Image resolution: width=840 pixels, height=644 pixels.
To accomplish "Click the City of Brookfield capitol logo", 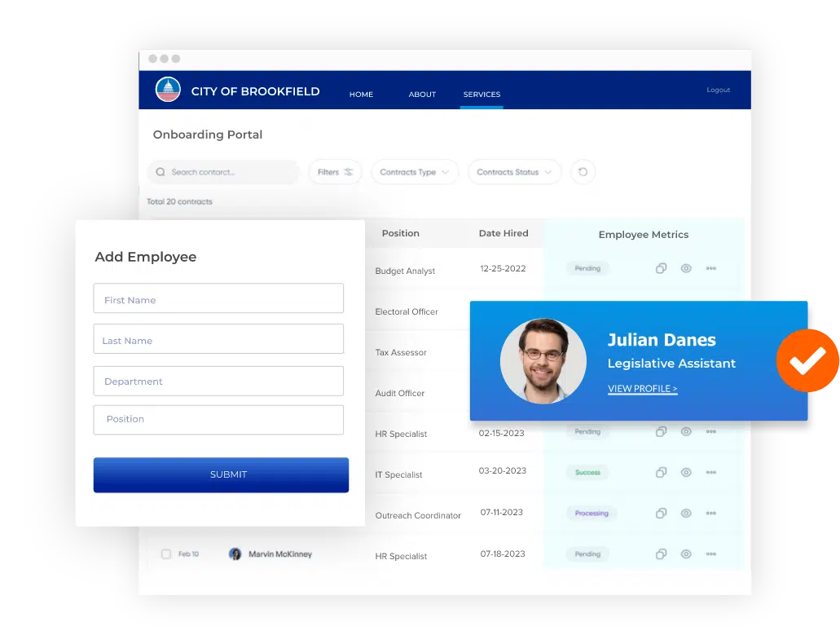I will pos(168,90).
